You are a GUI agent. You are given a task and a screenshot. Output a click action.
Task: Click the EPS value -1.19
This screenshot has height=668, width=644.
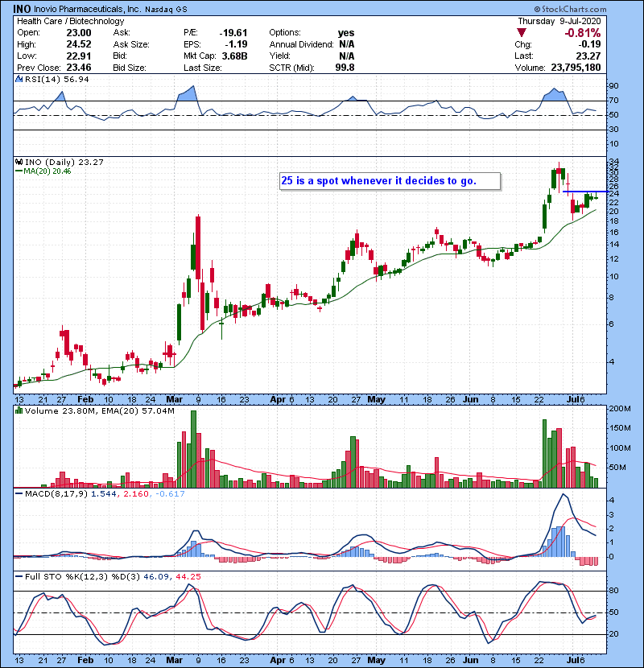point(237,44)
